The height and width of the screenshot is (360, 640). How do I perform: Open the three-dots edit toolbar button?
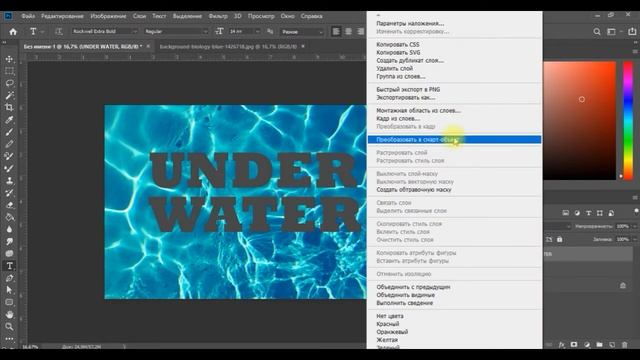(9, 338)
